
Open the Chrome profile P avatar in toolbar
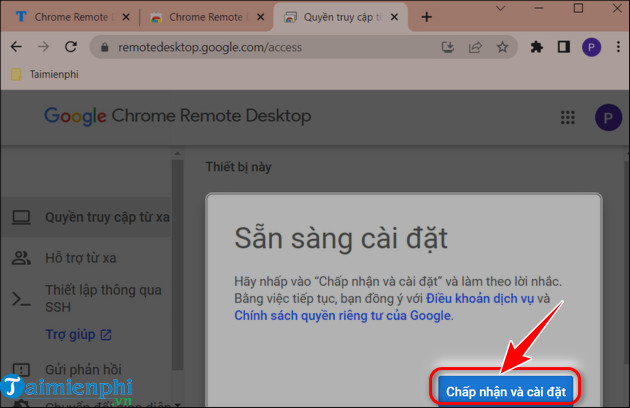591,47
